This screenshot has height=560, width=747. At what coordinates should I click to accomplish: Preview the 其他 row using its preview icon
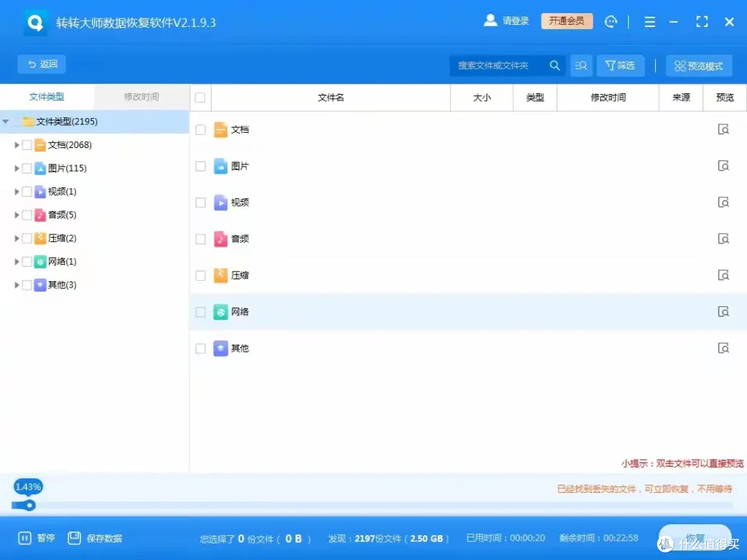[723, 348]
